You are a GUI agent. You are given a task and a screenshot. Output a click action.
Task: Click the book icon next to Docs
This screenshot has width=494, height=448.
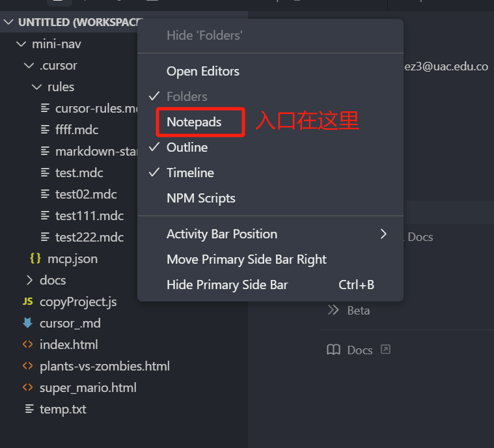pos(333,350)
